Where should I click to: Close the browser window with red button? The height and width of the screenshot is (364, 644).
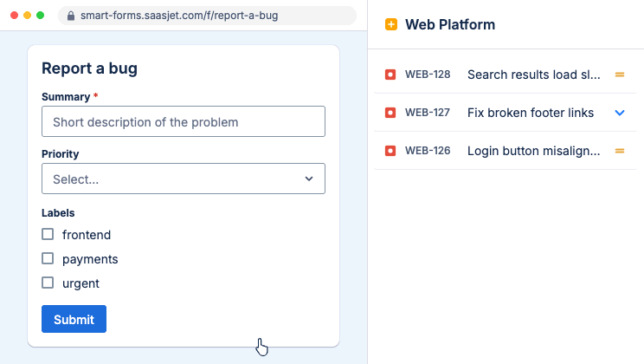[x=15, y=16]
